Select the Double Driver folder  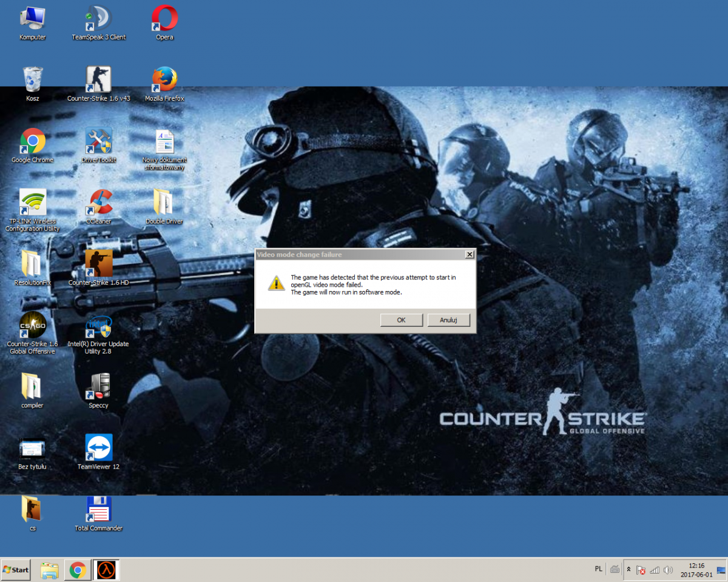(164, 207)
